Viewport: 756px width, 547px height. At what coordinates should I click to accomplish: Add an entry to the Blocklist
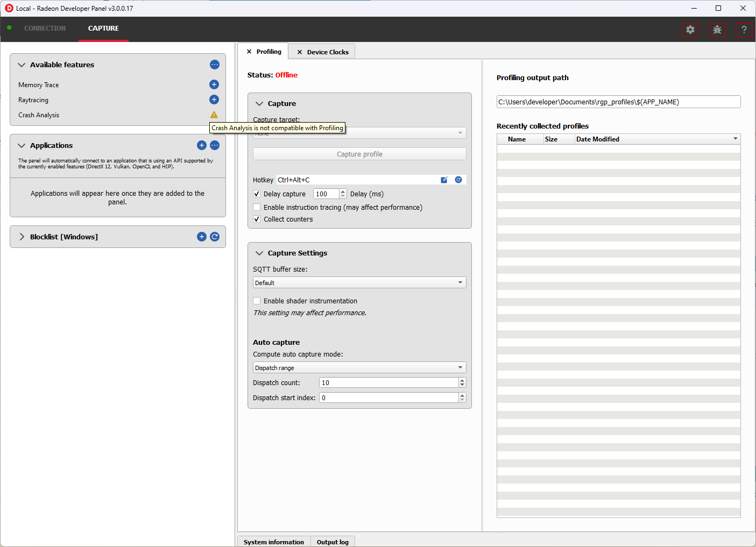click(x=202, y=237)
